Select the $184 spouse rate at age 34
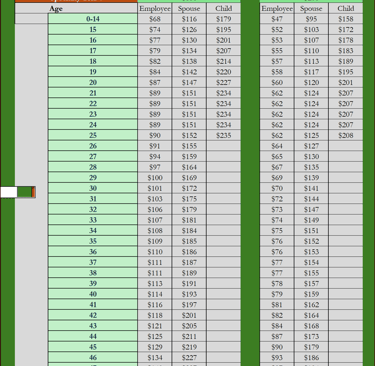Image resolution: width=375 pixels, height=366 pixels. coord(189,231)
